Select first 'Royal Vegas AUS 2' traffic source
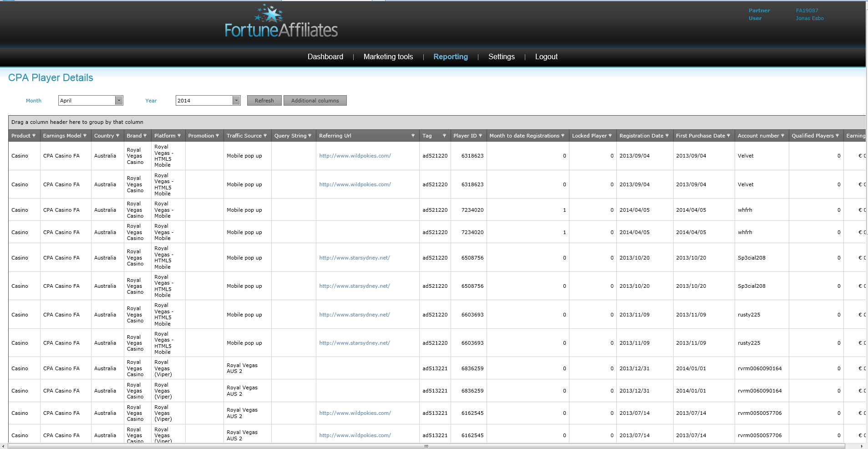This screenshot has height=449, width=868. [242, 368]
